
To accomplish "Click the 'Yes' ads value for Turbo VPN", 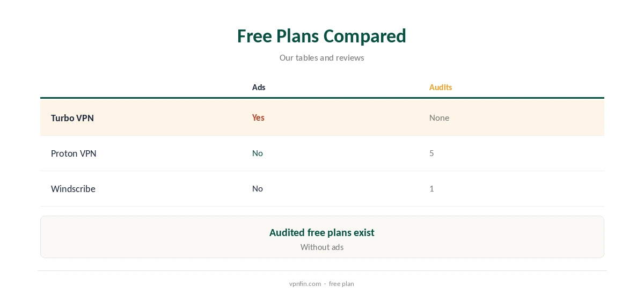I will tap(258, 117).
